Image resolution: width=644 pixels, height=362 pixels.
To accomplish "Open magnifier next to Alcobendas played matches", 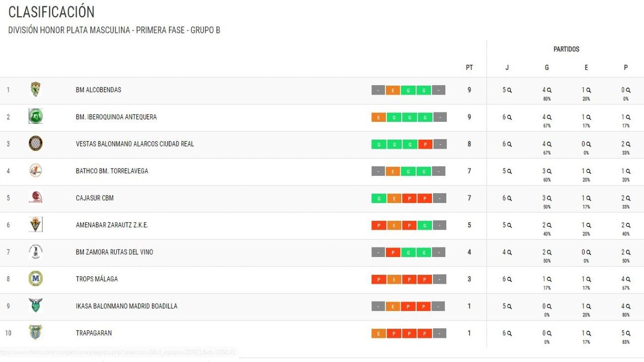I will click(x=509, y=90).
